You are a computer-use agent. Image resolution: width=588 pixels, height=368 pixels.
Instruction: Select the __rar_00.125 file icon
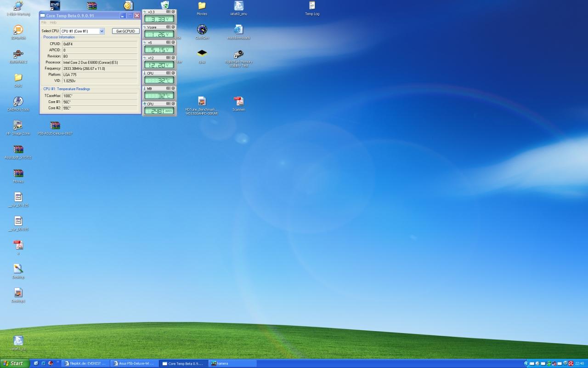[x=18, y=200]
